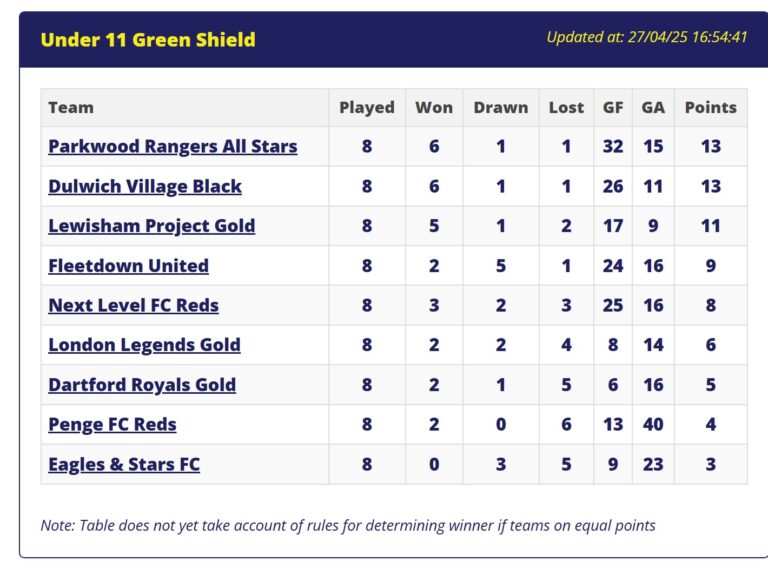Screen dimensions: 768x568
Task: Open the Penge FC Reds team link
Action: 112,425
